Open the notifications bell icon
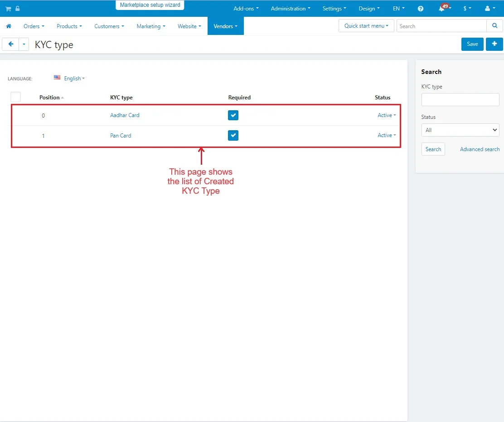 coord(442,9)
